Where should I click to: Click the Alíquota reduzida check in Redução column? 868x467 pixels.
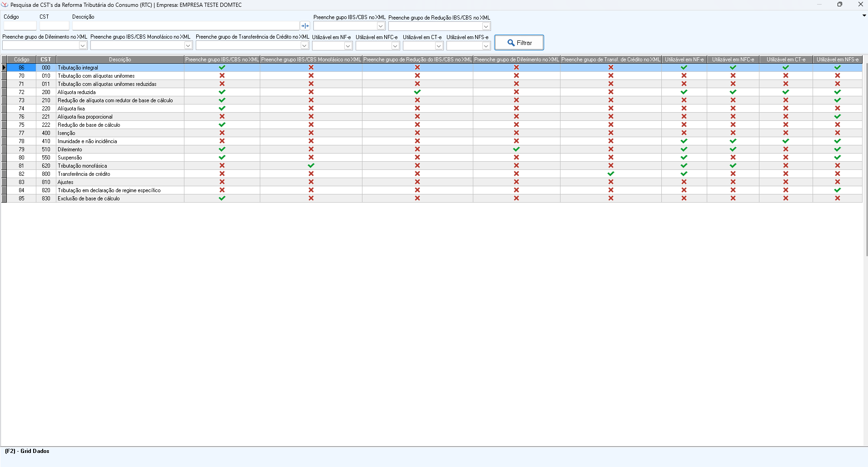tap(417, 92)
